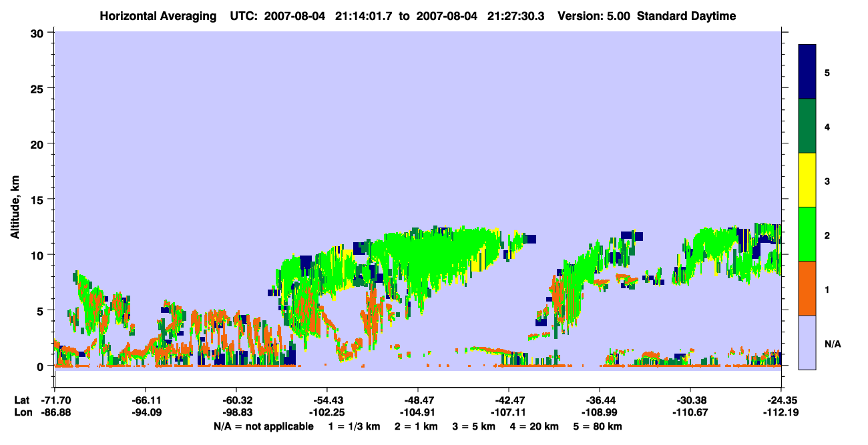
Task: Click longitude value -107.11
Action: coord(509,412)
